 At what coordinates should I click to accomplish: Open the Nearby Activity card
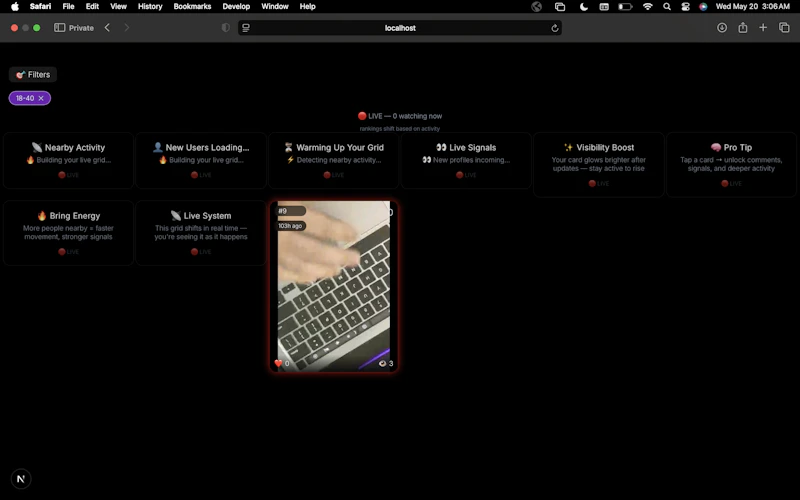68,160
